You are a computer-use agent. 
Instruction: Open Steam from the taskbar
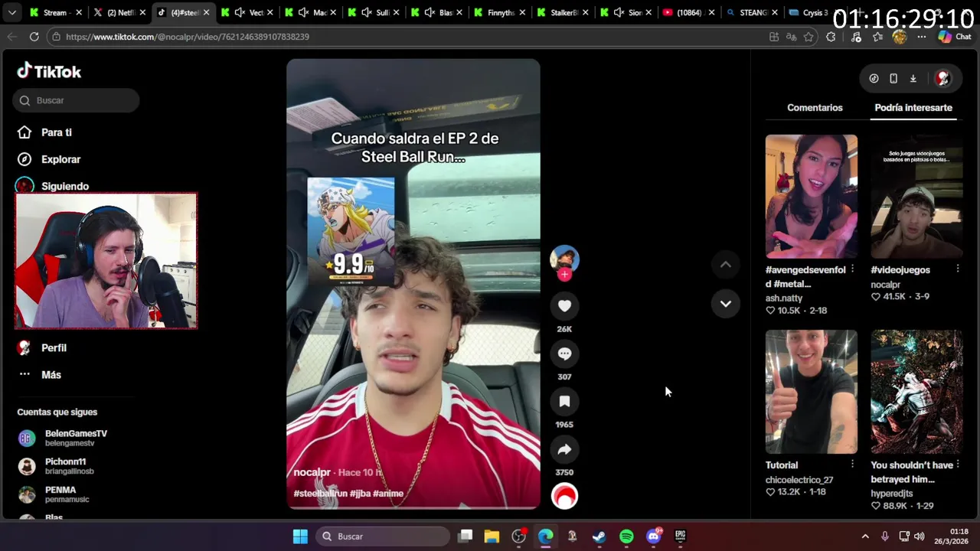coord(599,536)
